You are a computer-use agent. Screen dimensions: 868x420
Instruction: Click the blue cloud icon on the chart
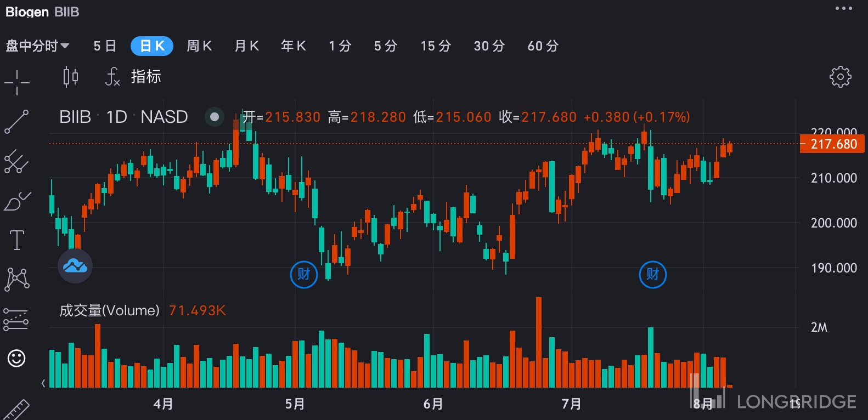(x=75, y=266)
